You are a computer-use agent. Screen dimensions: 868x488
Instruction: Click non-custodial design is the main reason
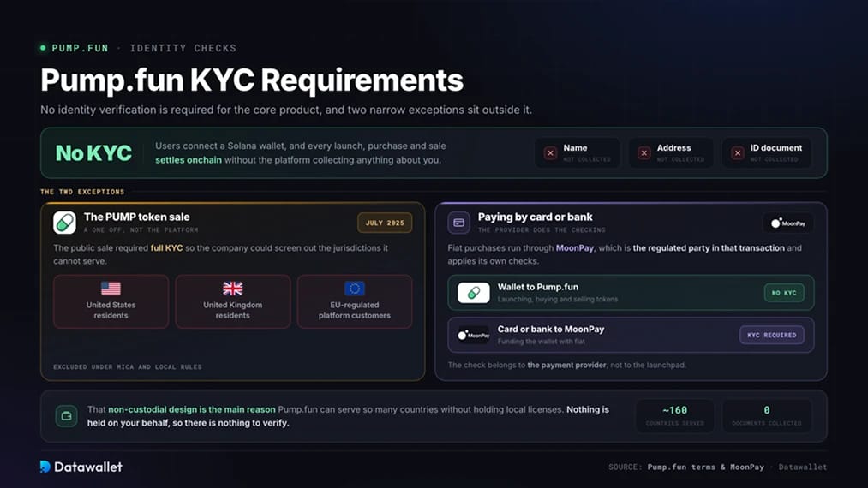point(192,409)
